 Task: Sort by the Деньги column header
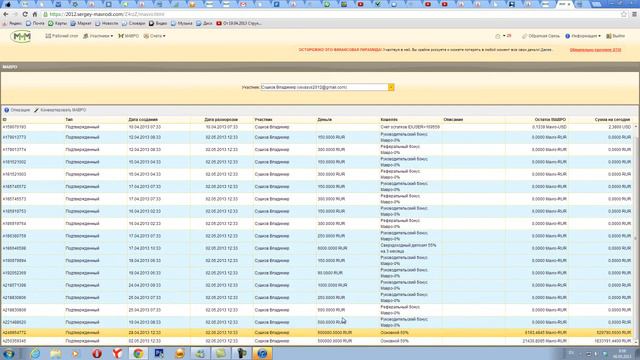pyautogui.click(x=324, y=120)
